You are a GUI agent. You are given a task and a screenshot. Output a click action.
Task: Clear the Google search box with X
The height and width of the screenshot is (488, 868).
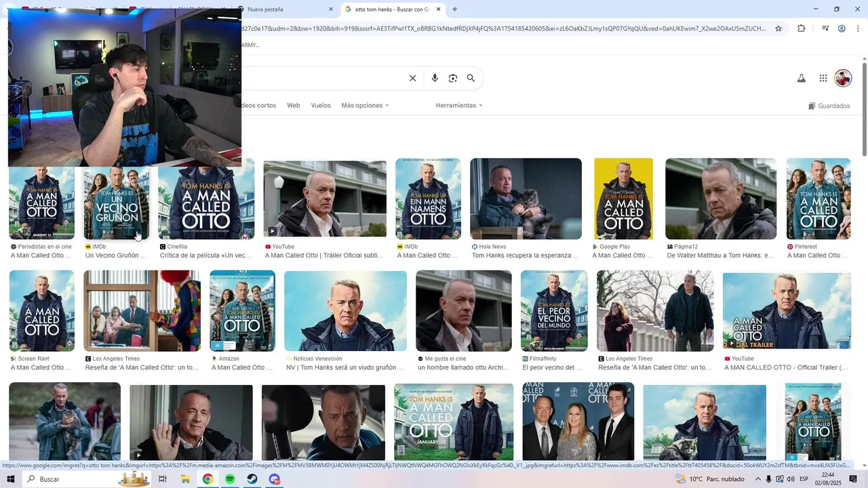(x=412, y=78)
